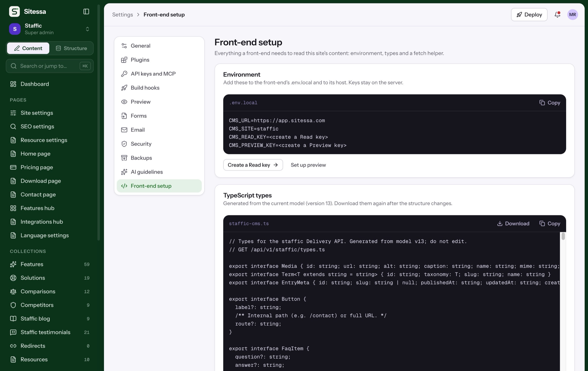
Task: Click the Redirects link icon
Action: [x=13, y=346]
